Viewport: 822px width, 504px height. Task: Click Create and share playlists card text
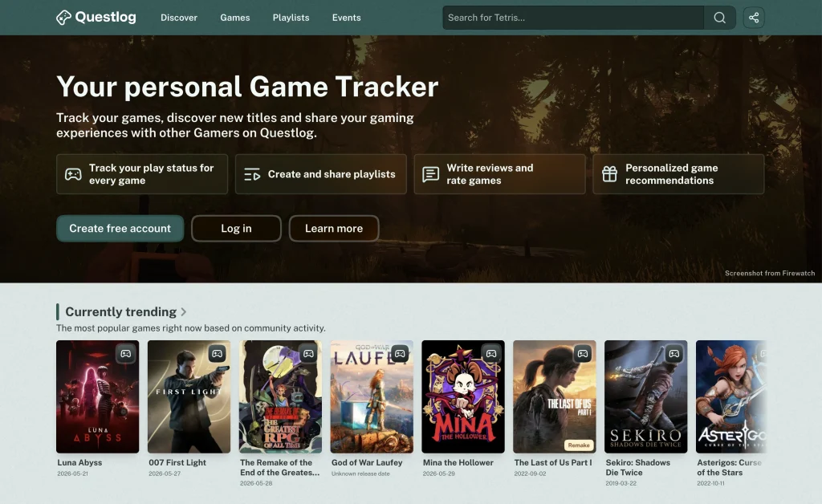(332, 174)
